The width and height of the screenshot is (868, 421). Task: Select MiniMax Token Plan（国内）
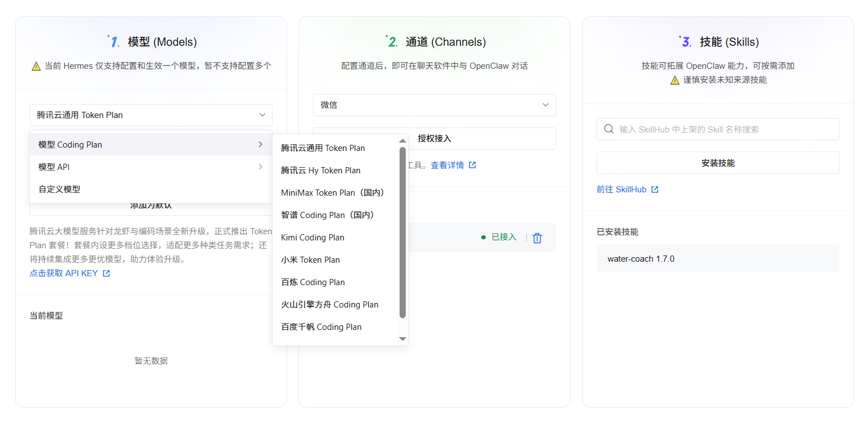pos(336,193)
